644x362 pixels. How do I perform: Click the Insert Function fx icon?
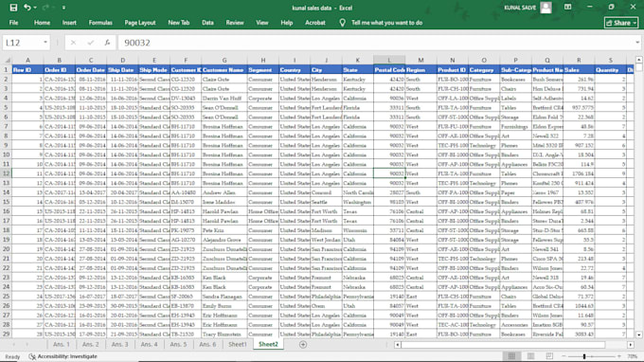tap(107, 43)
